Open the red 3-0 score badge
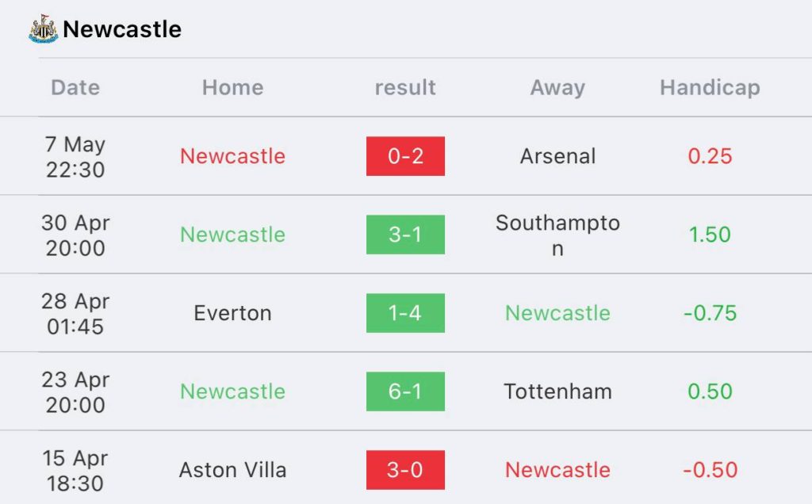Viewport: 812px width, 504px height. pos(405,470)
